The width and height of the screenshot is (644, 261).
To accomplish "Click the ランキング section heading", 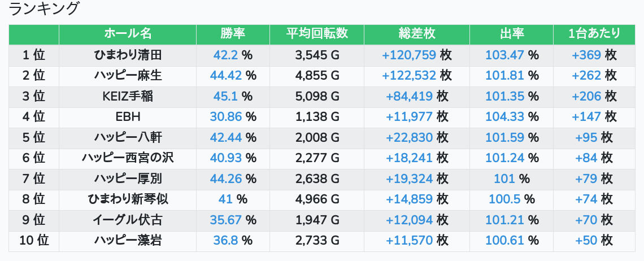I will (45, 9).
